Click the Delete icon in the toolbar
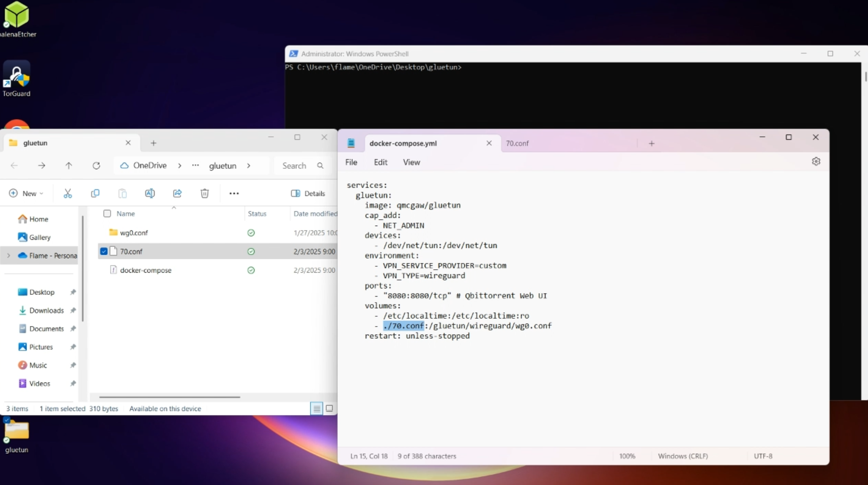The height and width of the screenshot is (485, 868). 204,193
